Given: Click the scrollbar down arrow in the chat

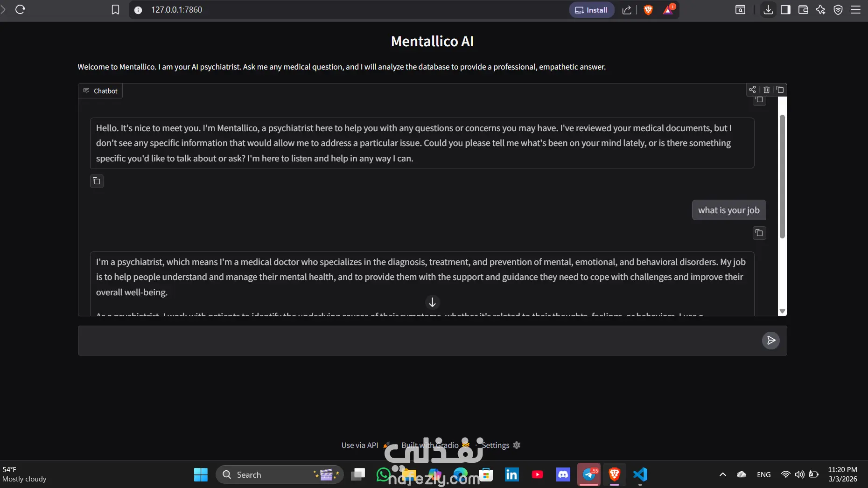Looking at the screenshot, I should (x=782, y=311).
